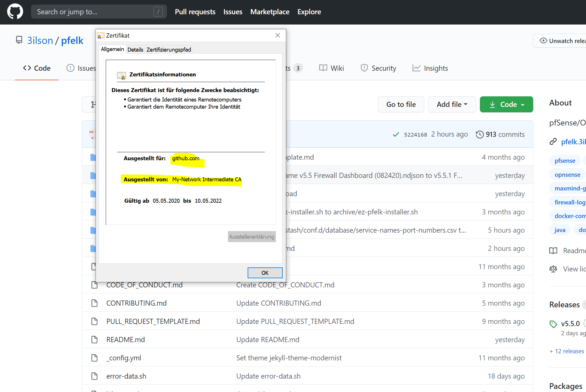Viewport: 586px width, 392px height.
Task: Switch to the Allgemein tab in certificate dialog
Action: click(112, 49)
